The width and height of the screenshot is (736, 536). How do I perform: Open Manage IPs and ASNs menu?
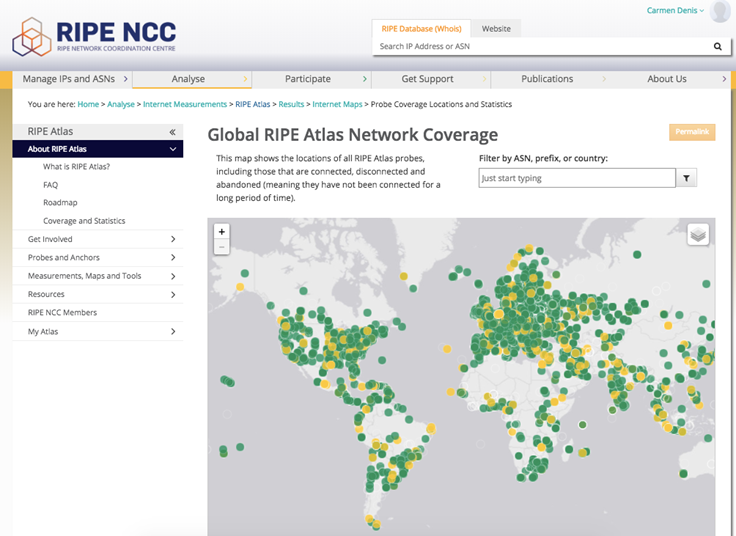[x=72, y=79]
